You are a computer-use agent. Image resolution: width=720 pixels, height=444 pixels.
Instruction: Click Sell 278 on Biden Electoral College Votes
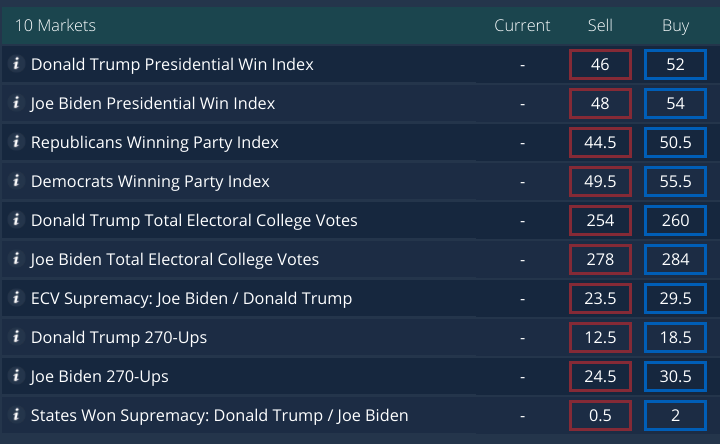click(600, 260)
